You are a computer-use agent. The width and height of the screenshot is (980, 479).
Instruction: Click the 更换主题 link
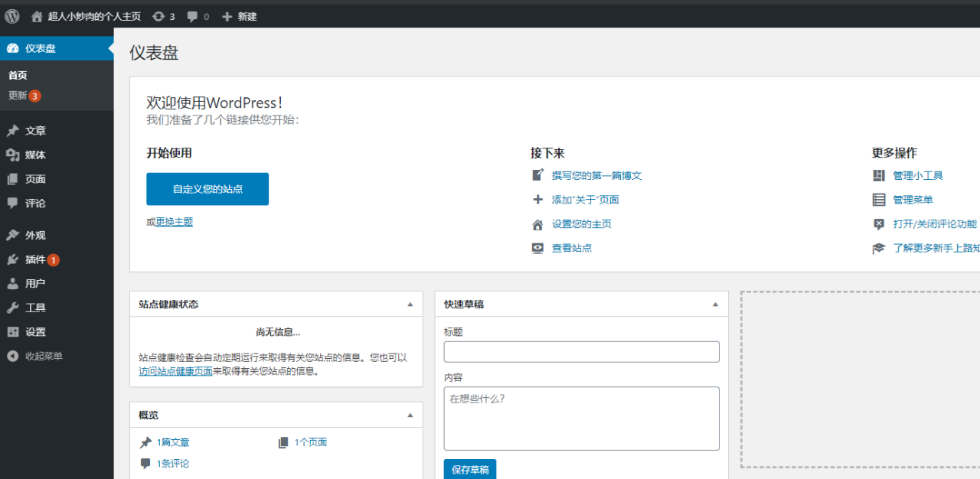[x=175, y=222]
